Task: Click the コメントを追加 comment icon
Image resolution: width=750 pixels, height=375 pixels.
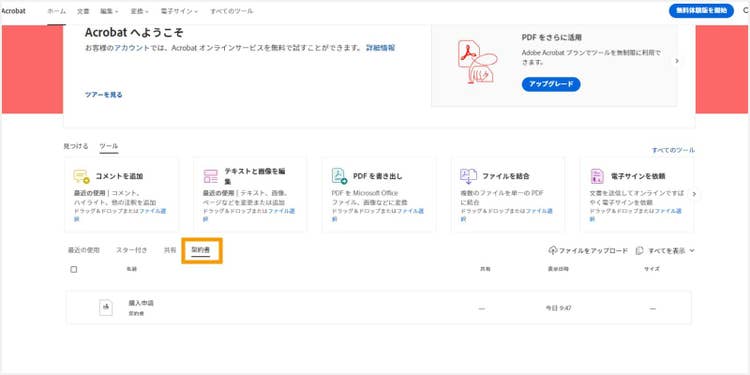Action: (81, 176)
